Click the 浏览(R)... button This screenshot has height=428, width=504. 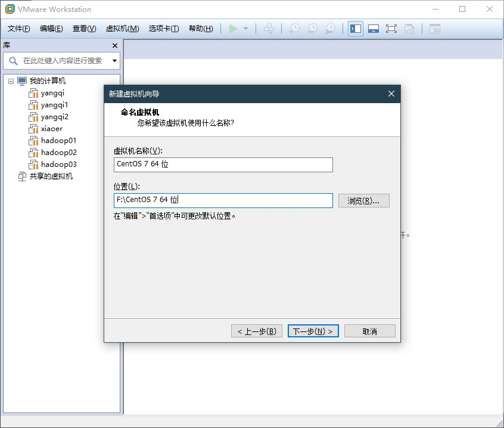tap(363, 201)
